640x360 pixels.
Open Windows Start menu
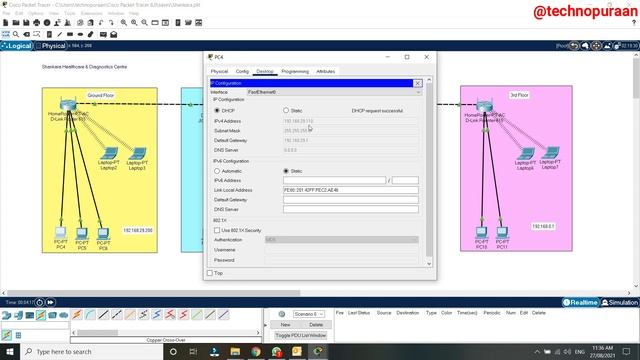(10, 351)
